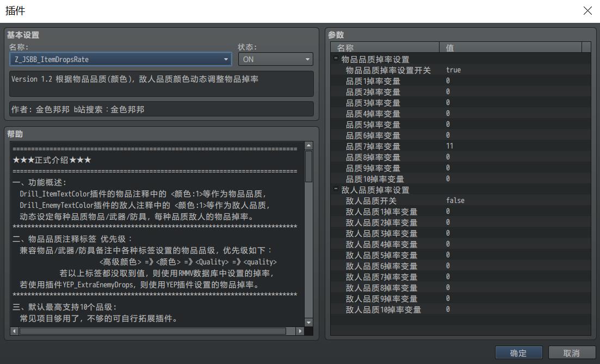Click the value 0 of 品质1掉率变量

click(448, 81)
